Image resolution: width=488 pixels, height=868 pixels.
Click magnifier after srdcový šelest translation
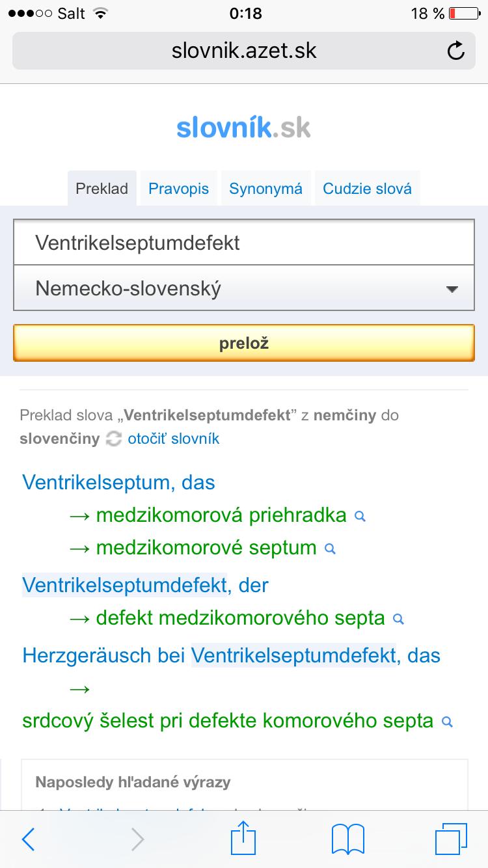point(447,722)
